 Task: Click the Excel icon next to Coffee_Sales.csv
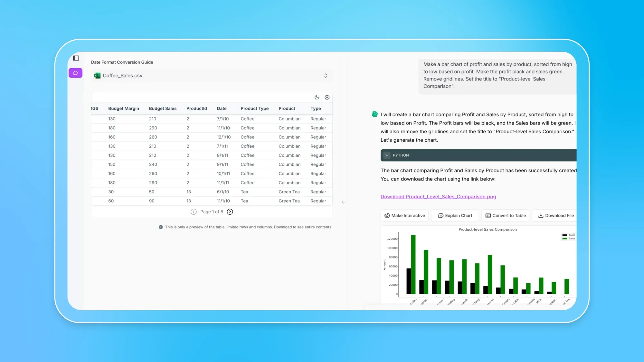tap(97, 75)
